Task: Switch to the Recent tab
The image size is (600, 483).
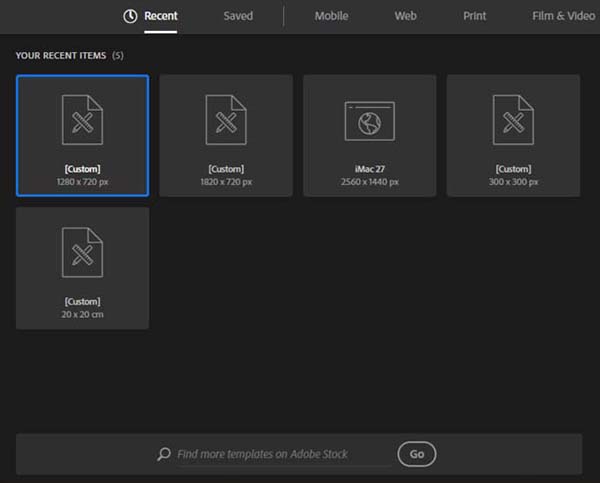Action: tap(161, 16)
